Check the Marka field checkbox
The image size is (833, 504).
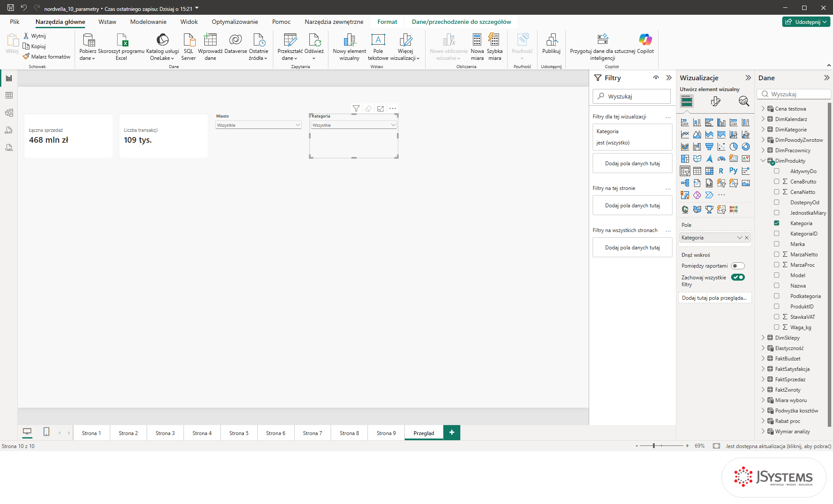(x=777, y=244)
